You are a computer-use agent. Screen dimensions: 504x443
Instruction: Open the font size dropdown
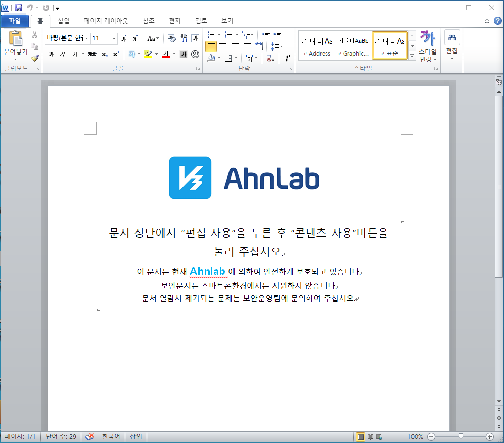114,38
